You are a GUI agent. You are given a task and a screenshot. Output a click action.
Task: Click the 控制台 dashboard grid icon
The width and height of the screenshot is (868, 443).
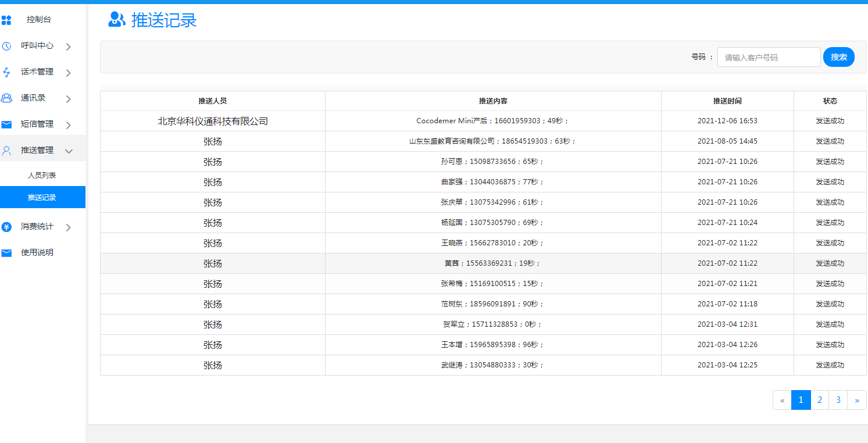(x=6, y=20)
